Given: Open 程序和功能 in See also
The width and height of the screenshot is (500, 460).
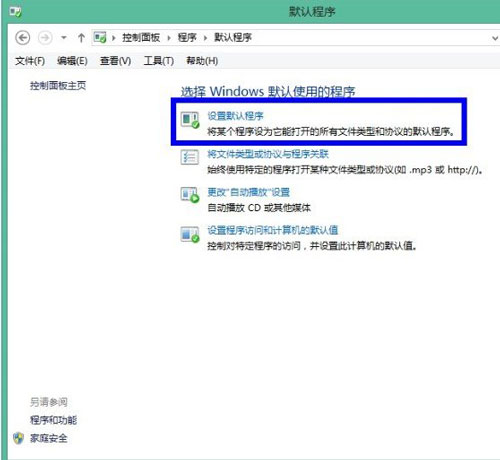Looking at the screenshot, I should coord(53,420).
